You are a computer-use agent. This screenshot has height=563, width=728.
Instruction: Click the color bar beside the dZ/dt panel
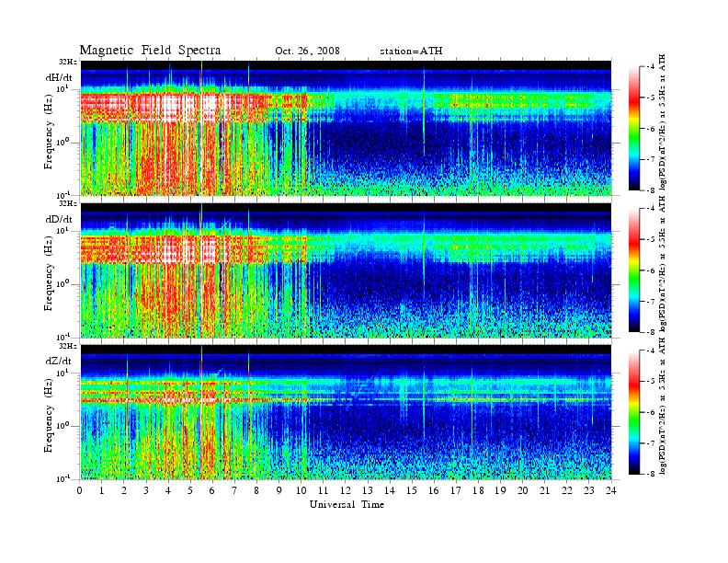tap(634, 412)
